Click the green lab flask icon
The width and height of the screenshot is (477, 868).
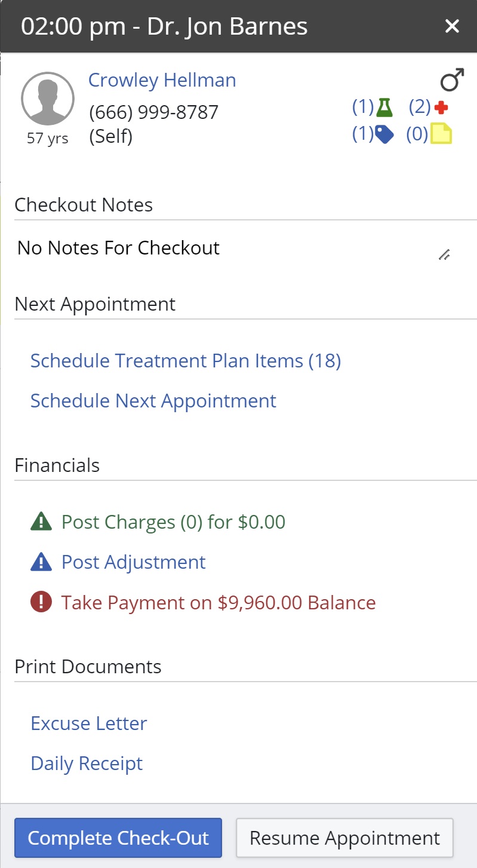tap(384, 108)
